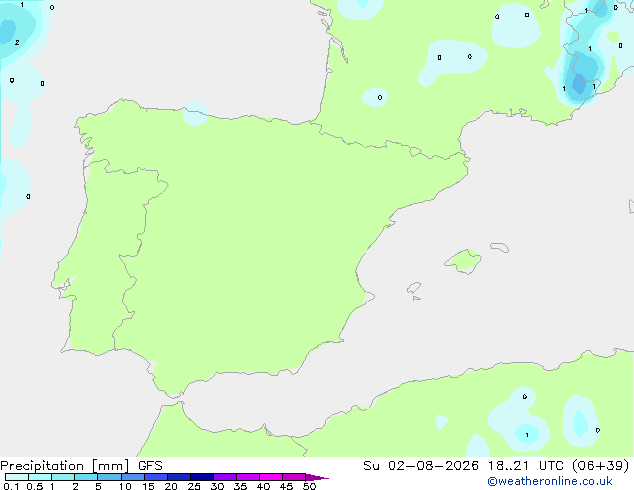Click the '0.1' legend tick label
The image size is (634, 490).
pos(11,486)
